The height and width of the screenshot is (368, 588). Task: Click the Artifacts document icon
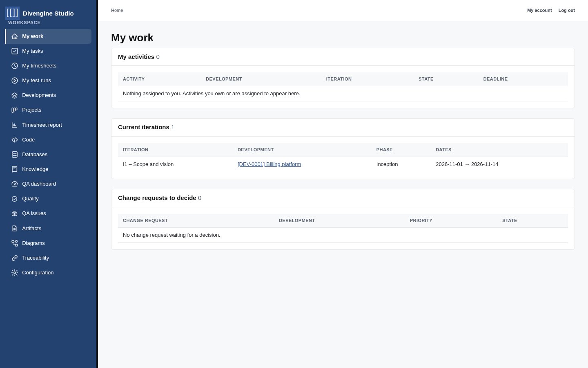(15, 229)
